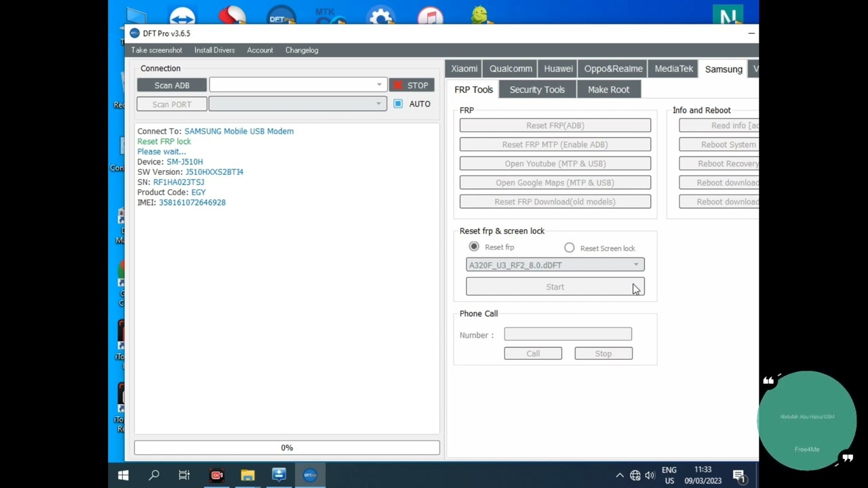
Task: Click the DFT Pro title bar icon
Action: [134, 33]
